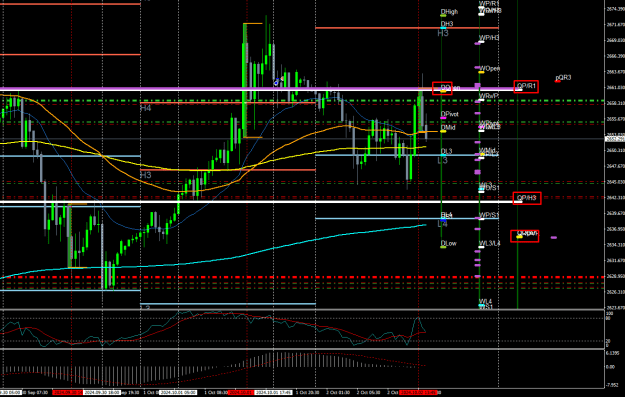Select the -7.952 indicator scale value
This screenshot has width=625, height=397.
(x=613, y=385)
